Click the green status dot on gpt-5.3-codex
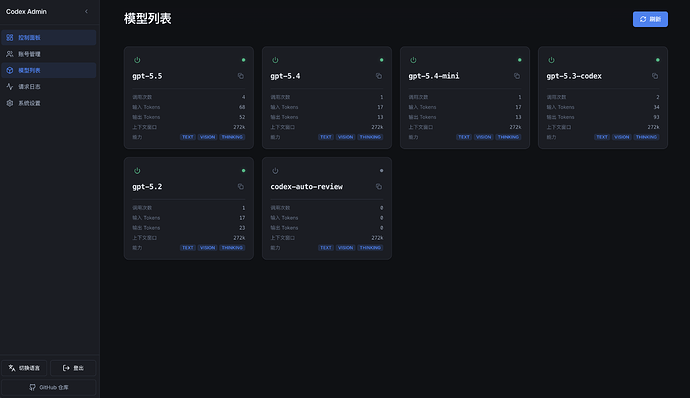Image resolution: width=690 pixels, height=398 pixels. (x=657, y=60)
